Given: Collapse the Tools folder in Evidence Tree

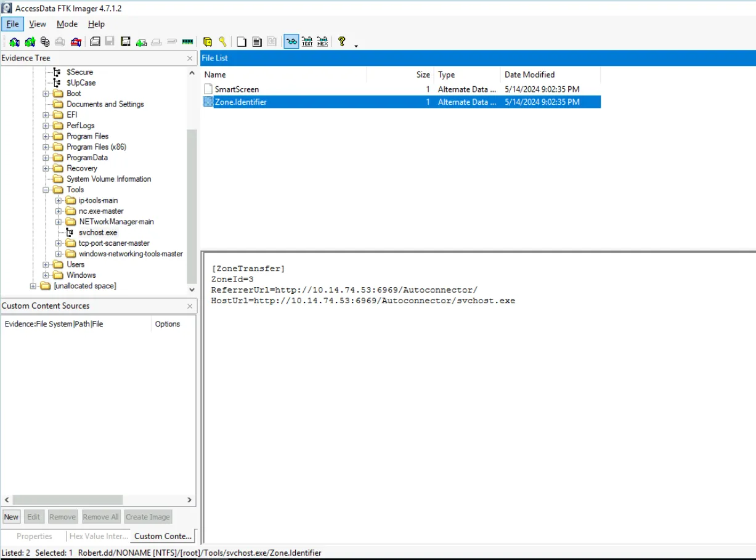Looking at the screenshot, I should [46, 190].
